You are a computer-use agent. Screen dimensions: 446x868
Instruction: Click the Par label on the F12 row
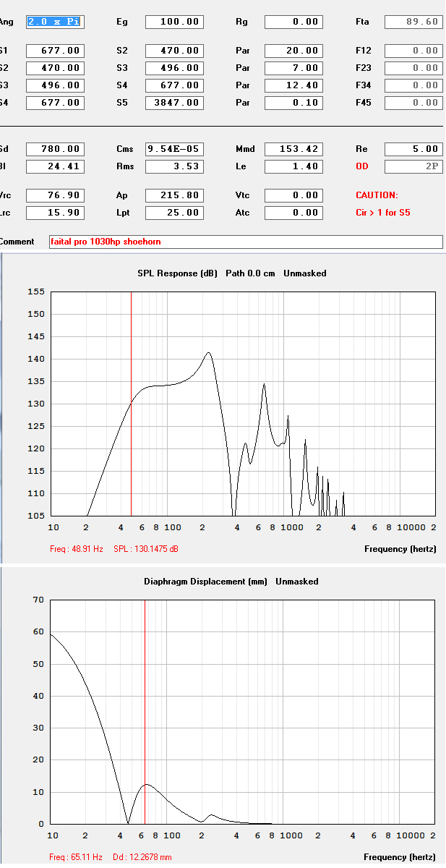[243, 51]
